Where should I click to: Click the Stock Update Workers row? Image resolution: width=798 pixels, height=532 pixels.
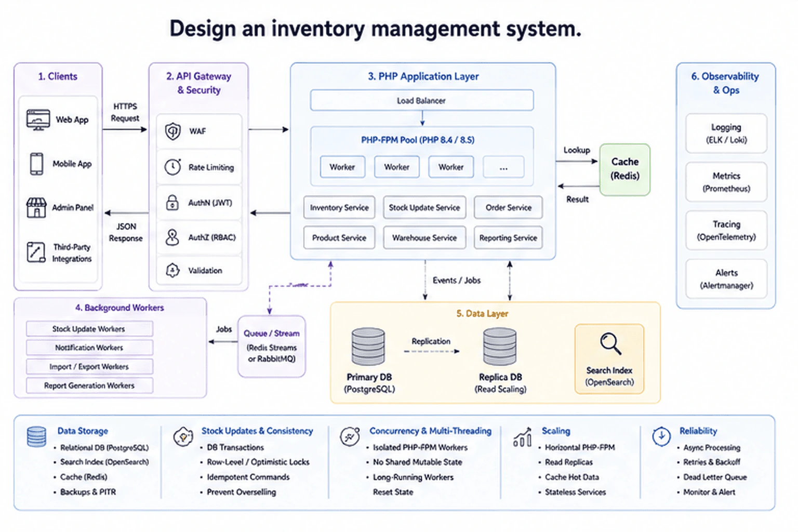(x=89, y=329)
